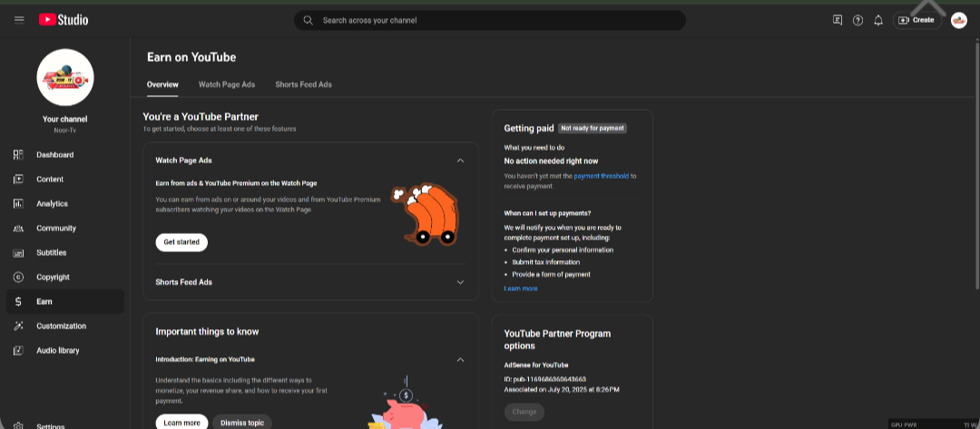Click the Settings gear icon
This screenshot has height=429, width=980.
point(18,426)
